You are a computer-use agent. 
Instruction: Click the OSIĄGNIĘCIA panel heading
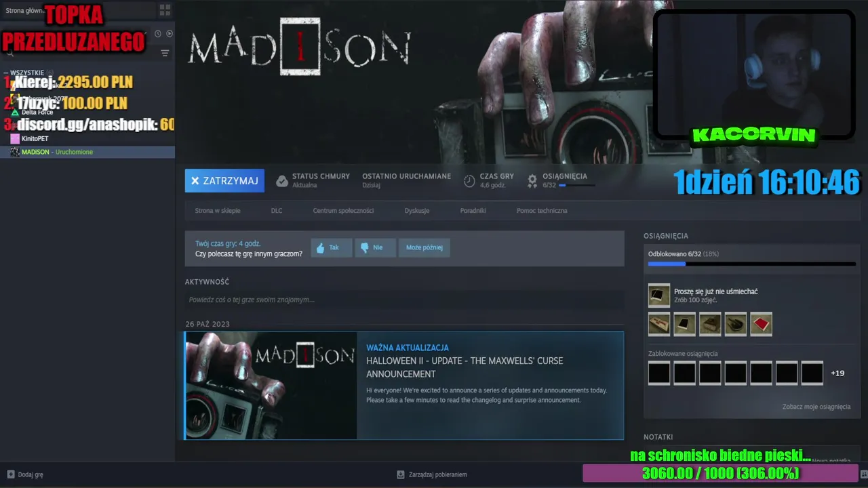click(x=666, y=236)
